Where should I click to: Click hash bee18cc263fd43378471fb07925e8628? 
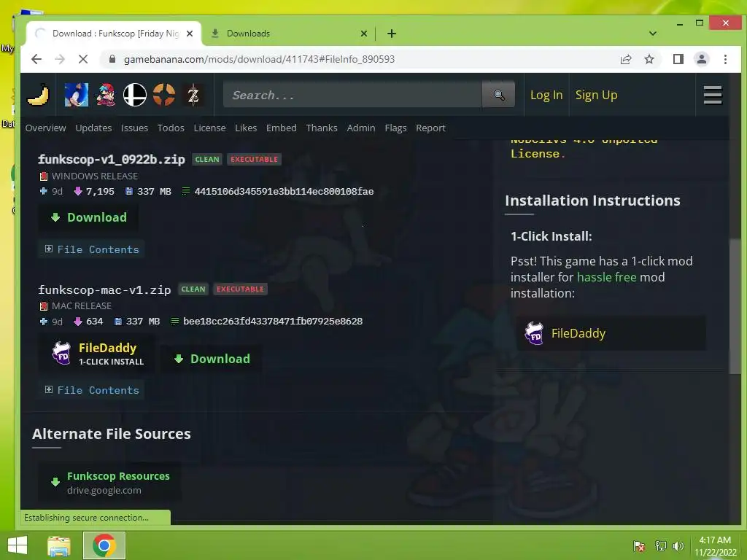tap(273, 322)
